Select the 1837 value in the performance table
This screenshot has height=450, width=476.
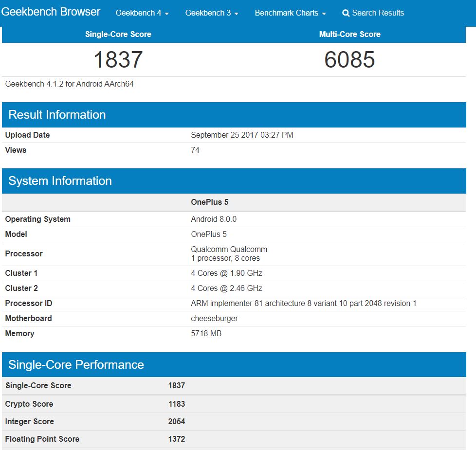(176, 386)
